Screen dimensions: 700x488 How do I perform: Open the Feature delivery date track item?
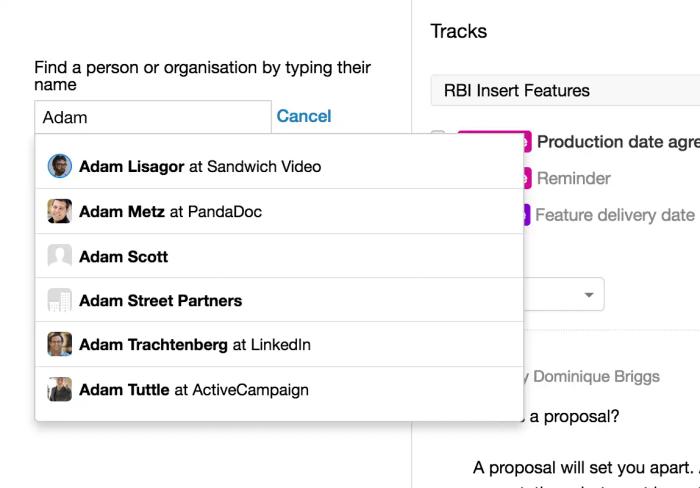614,214
